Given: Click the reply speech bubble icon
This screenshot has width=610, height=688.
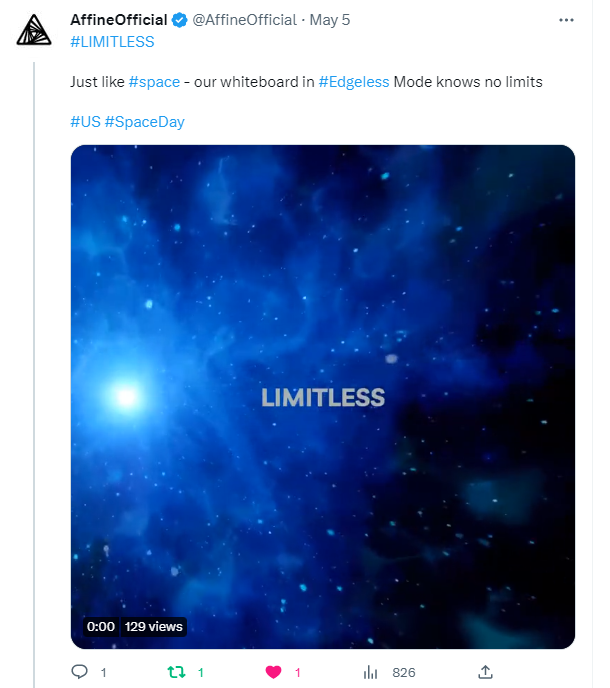Looking at the screenshot, I should tap(79, 672).
